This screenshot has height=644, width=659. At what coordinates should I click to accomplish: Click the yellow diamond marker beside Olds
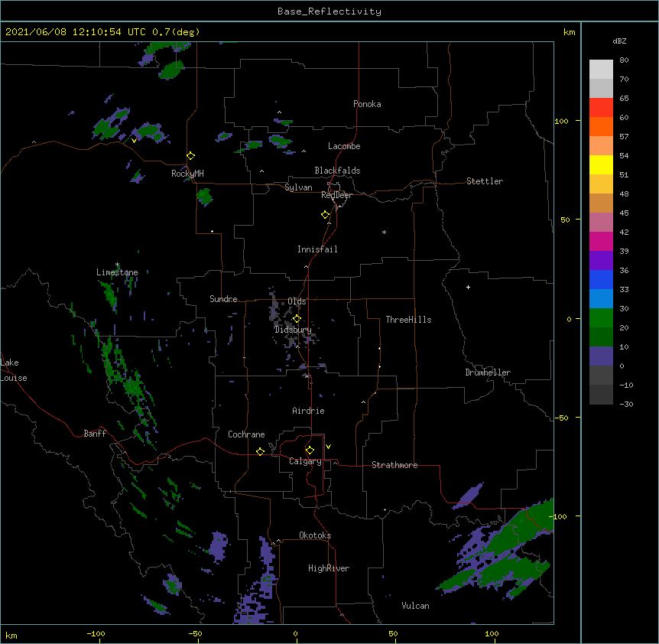297,319
